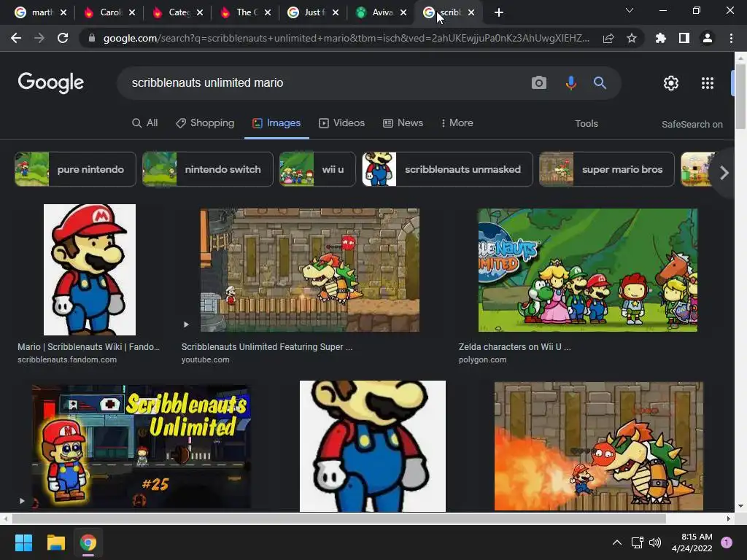Select the Images results tab

coord(276,122)
